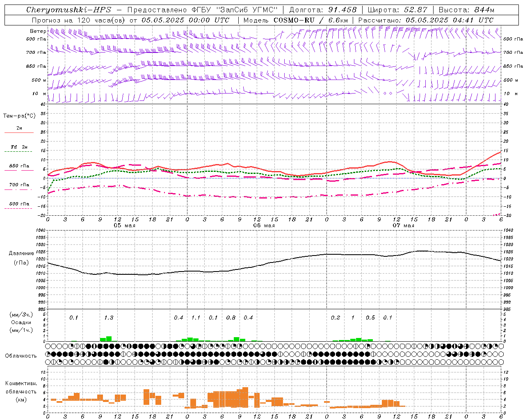Click the (мм/1ч.) hourly precipitation label
The width and height of the screenshot is (525, 420).
(21, 330)
